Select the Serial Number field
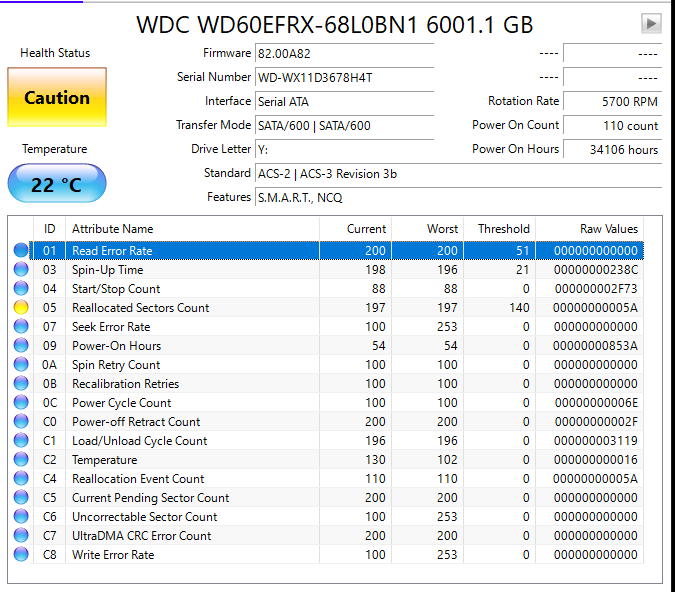 (344, 77)
